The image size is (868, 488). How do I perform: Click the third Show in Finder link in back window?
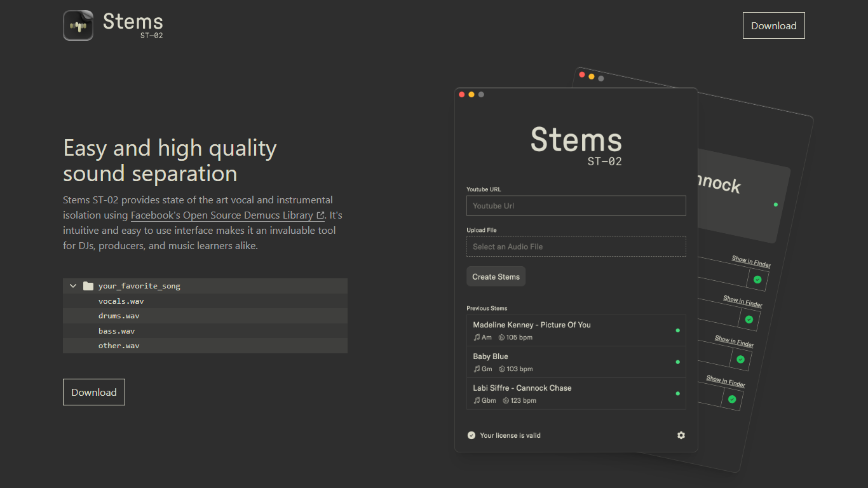click(734, 341)
